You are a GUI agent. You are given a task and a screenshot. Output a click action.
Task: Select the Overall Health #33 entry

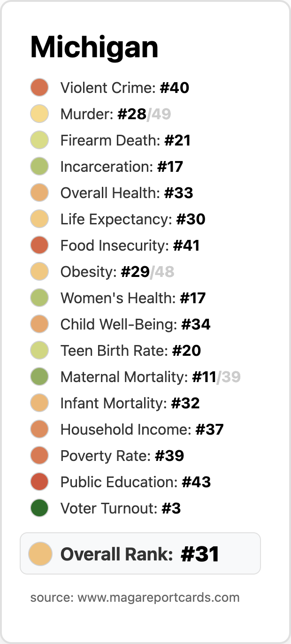coord(112,193)
